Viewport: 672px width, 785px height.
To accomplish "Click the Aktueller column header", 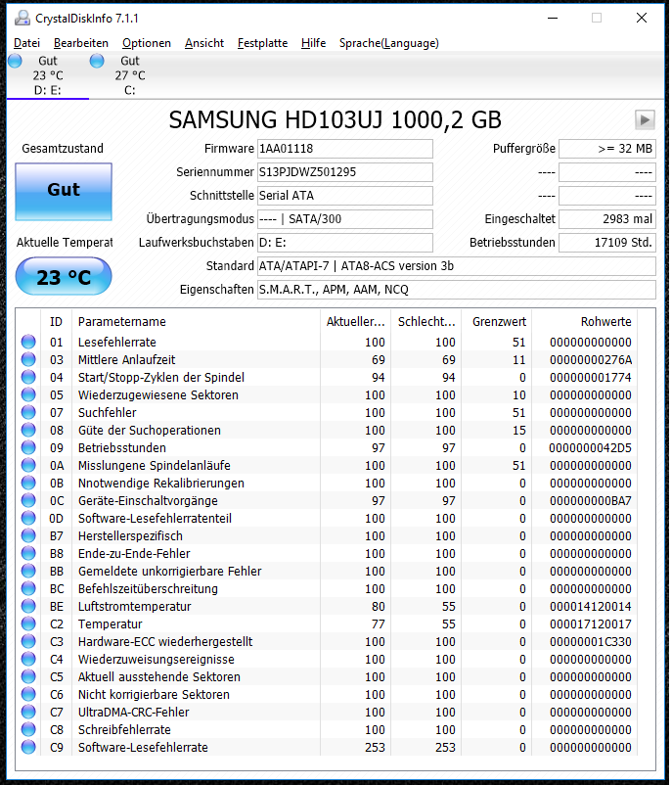I will (x=355, y=321).
